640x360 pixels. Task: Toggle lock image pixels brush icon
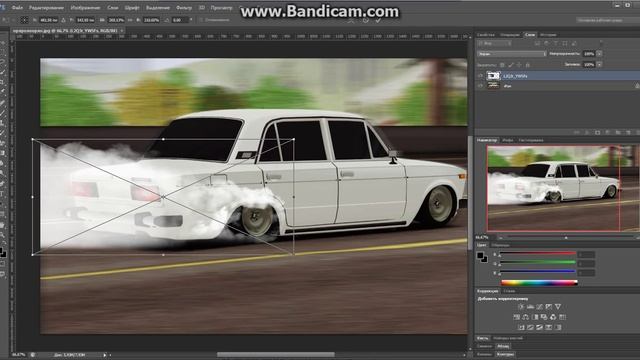(511, 65)
